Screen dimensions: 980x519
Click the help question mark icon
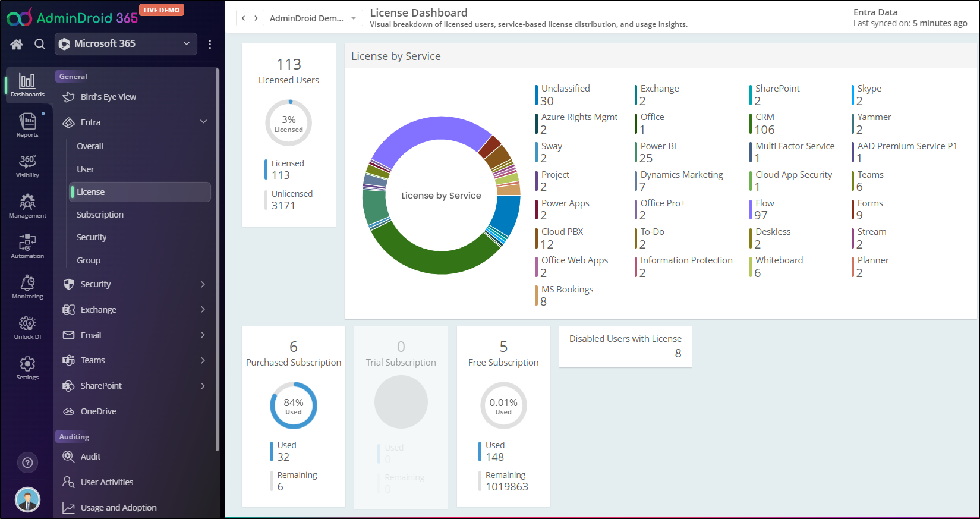coord(27,463)
